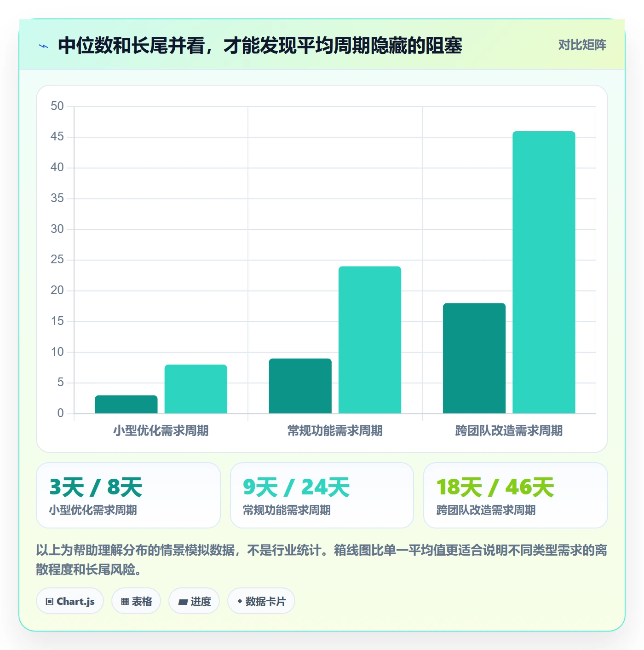This screenshot has width=644, height=650.
Task: Click the lightning bolt icon beside the title
Action: pos(44,46)
